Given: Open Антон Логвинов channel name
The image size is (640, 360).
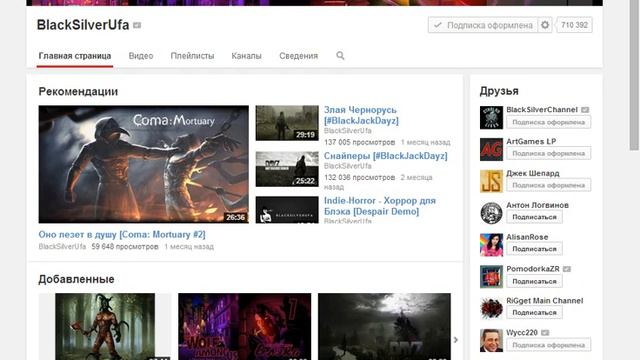Looking at the screenshot, I should (x=537, y=205).
